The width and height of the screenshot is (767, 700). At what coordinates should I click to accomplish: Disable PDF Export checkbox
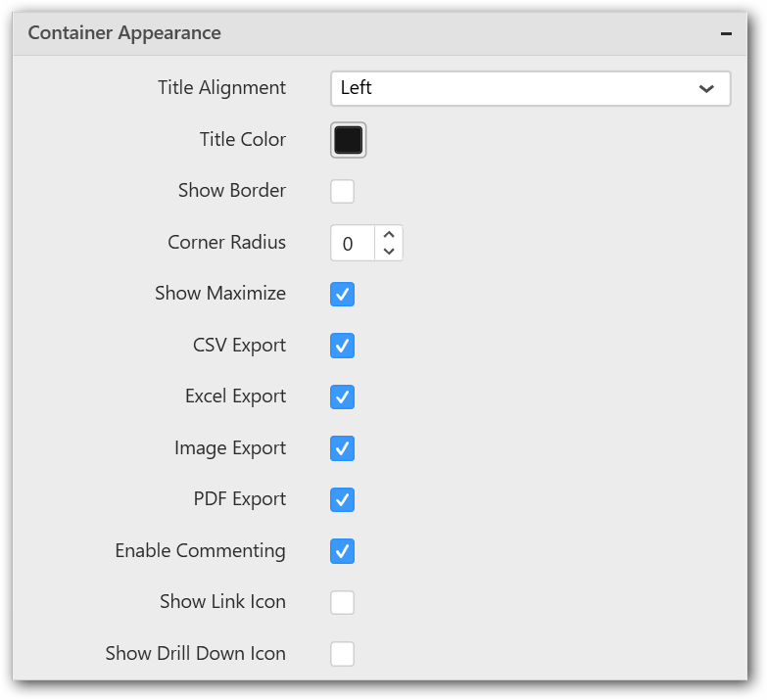(x=342, y=499)
